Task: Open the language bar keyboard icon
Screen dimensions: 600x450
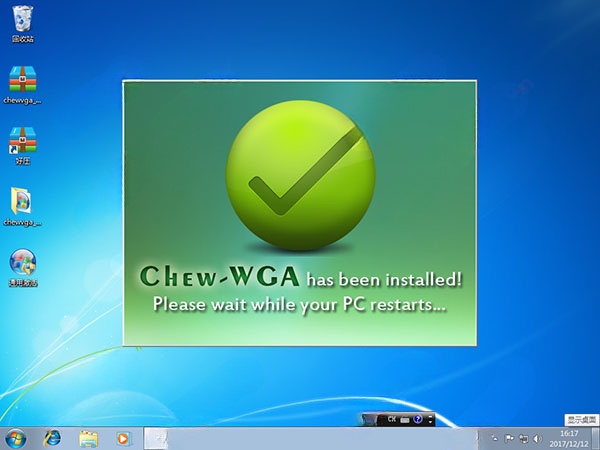Action: tap(405, 420)
